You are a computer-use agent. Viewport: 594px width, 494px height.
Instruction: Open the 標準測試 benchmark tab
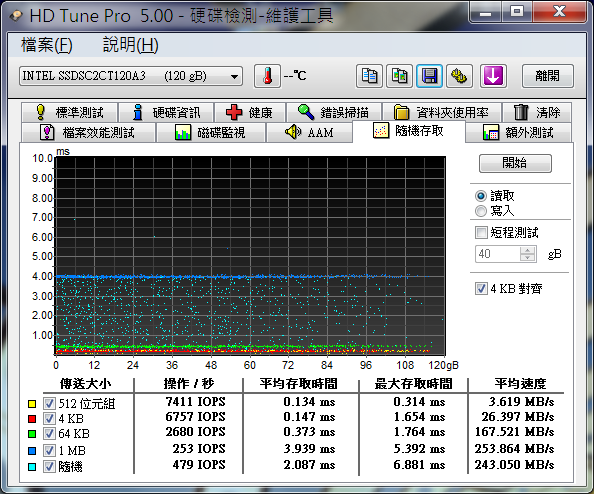coord(70,112)
